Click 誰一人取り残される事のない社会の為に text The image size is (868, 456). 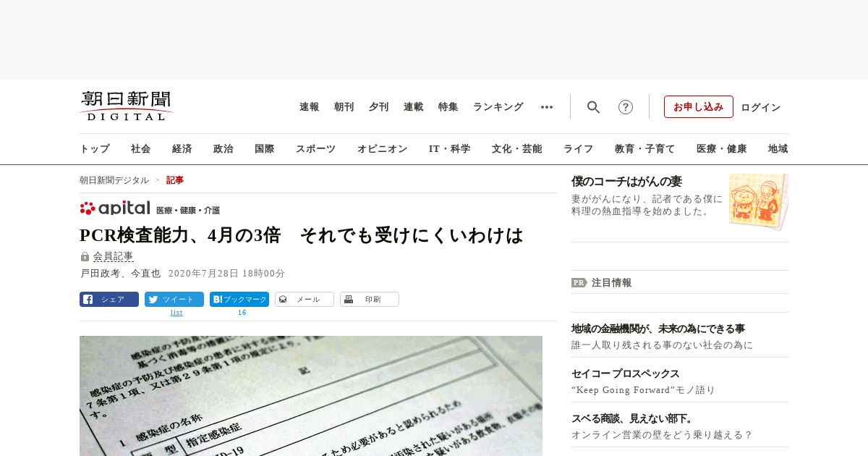[x=662, y=345]
